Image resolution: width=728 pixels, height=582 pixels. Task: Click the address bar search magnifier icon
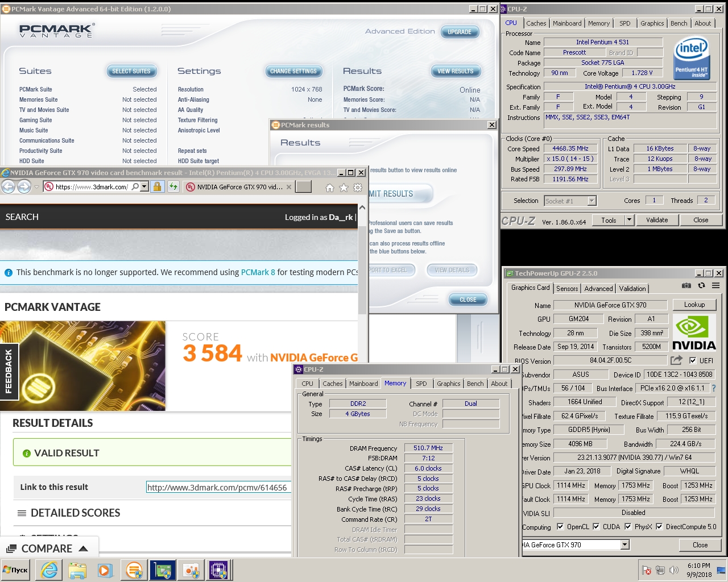point(135,186)
